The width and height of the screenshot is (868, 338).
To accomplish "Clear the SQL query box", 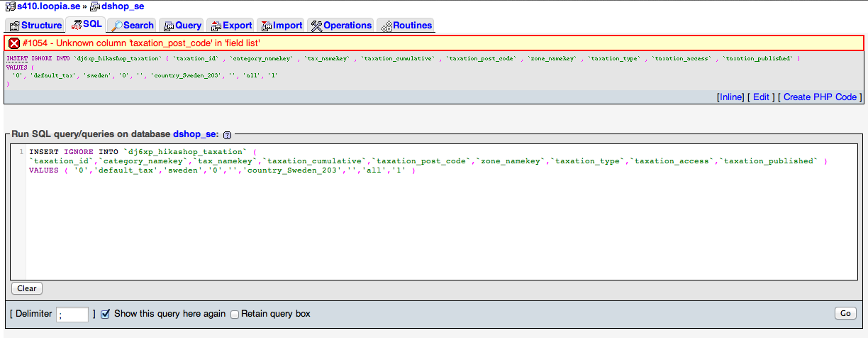I will click(27, 288).
